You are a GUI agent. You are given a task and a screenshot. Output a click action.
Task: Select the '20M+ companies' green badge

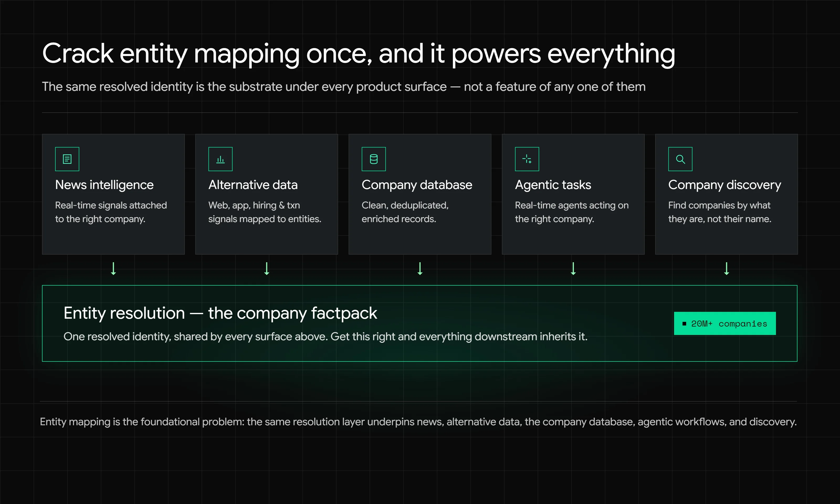pos(724,323)
